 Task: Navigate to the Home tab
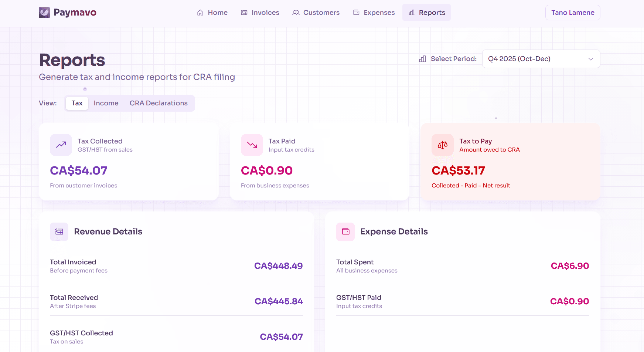(212, 12)
